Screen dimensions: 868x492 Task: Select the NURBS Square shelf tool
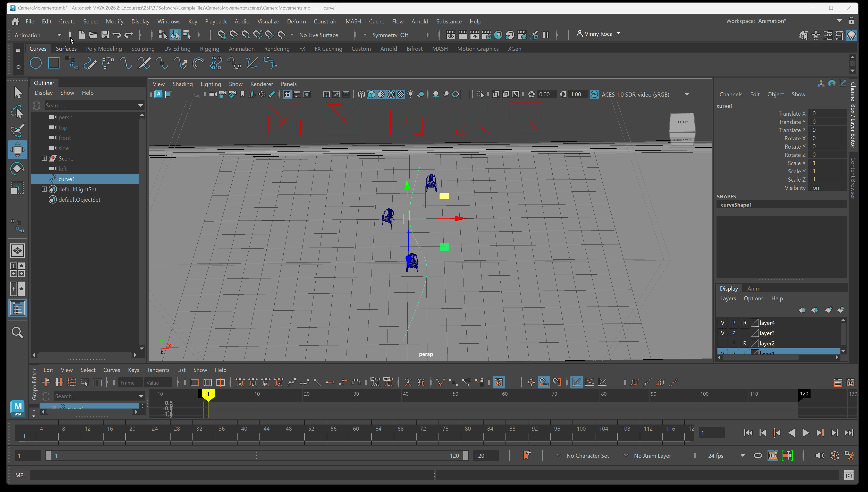(x=54, y=63)
